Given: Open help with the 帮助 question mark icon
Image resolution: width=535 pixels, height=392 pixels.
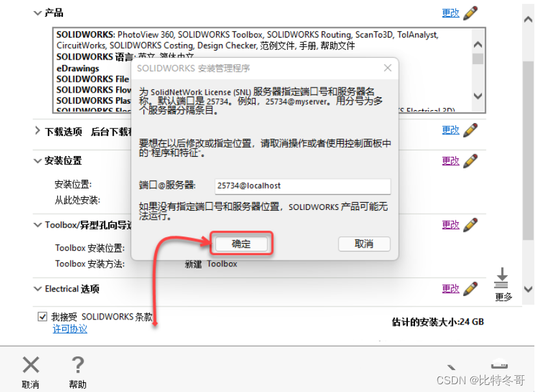Looking at the screenshot, I should click(x=78, y=365).
